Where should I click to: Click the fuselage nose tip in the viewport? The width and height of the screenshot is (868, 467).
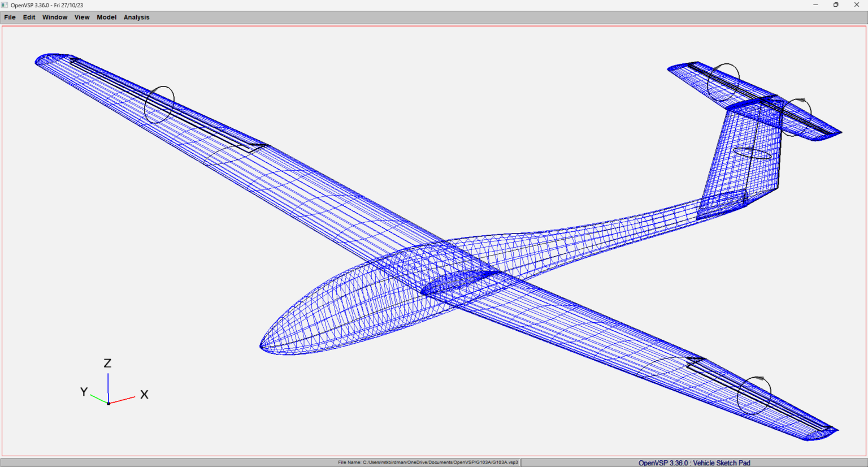tap(262, 346)
